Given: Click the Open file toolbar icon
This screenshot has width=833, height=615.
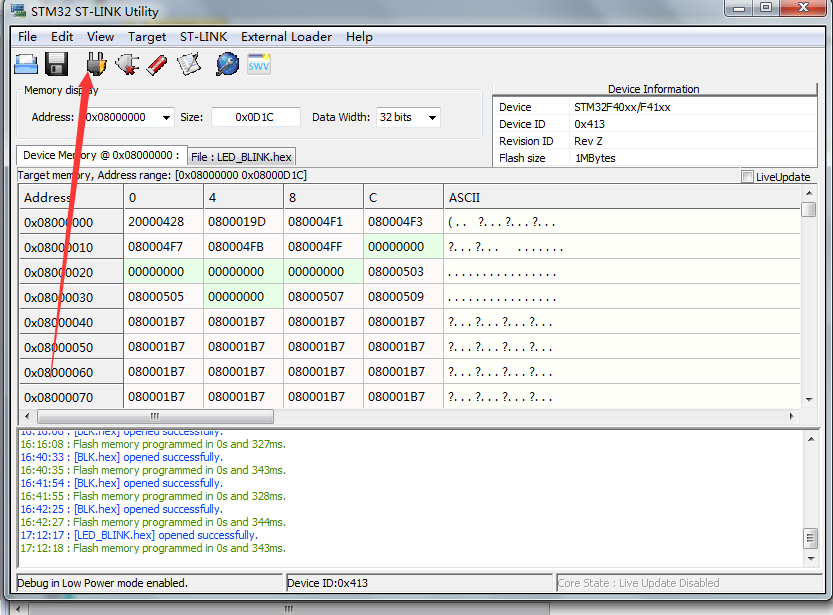Looking at the screenshot, I should coord(26,64).
